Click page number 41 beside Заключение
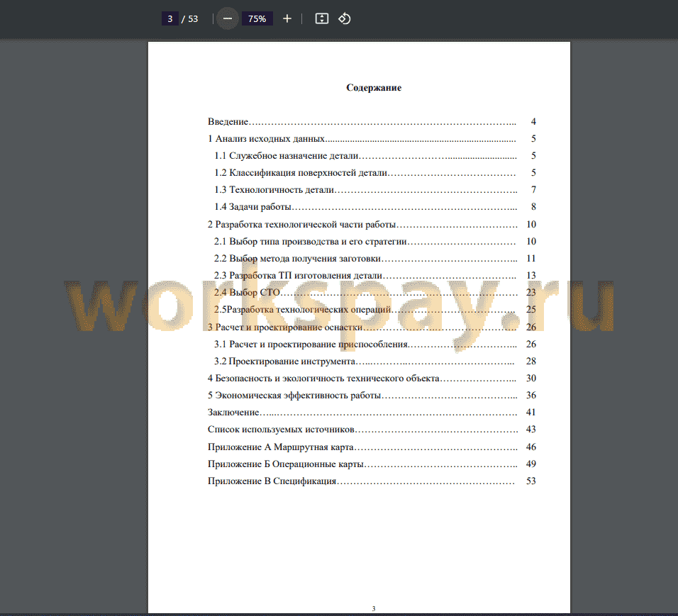The height and width of the screenshot is (616, 678). coord(531,413)
